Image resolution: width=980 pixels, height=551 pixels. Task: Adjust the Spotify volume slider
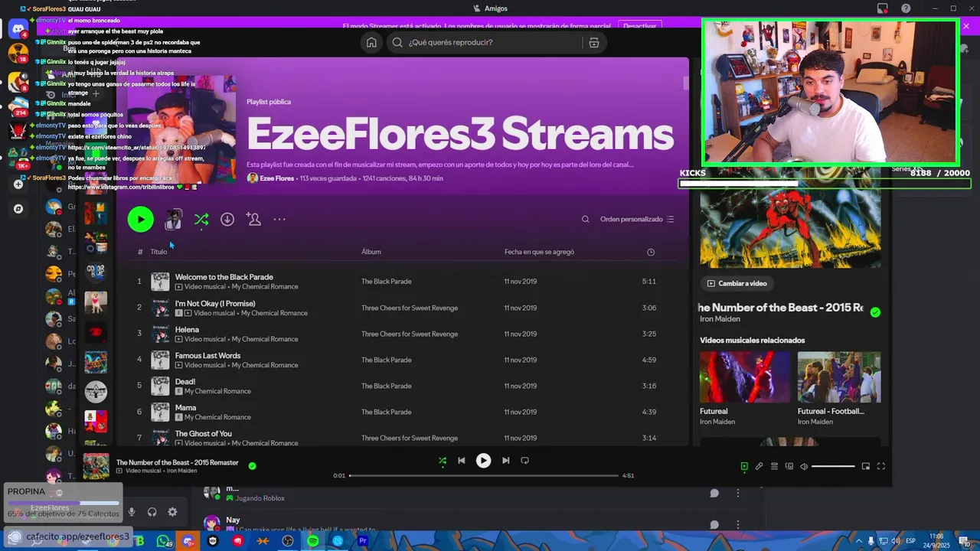coord(833,466)
